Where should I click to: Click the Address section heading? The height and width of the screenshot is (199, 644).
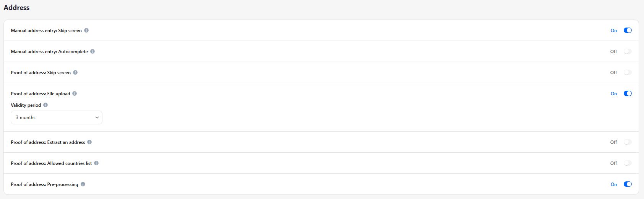pos(16,8)
